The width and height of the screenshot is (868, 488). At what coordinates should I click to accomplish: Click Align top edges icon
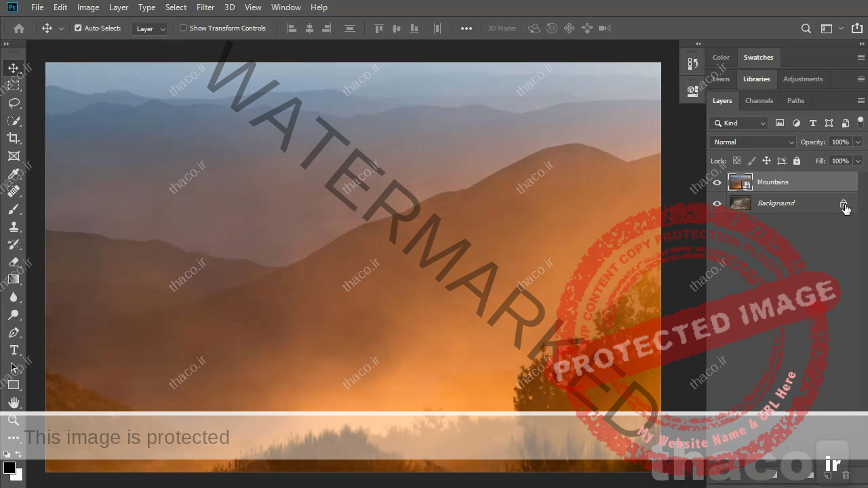pyautogui.click(x=379, y=28)
